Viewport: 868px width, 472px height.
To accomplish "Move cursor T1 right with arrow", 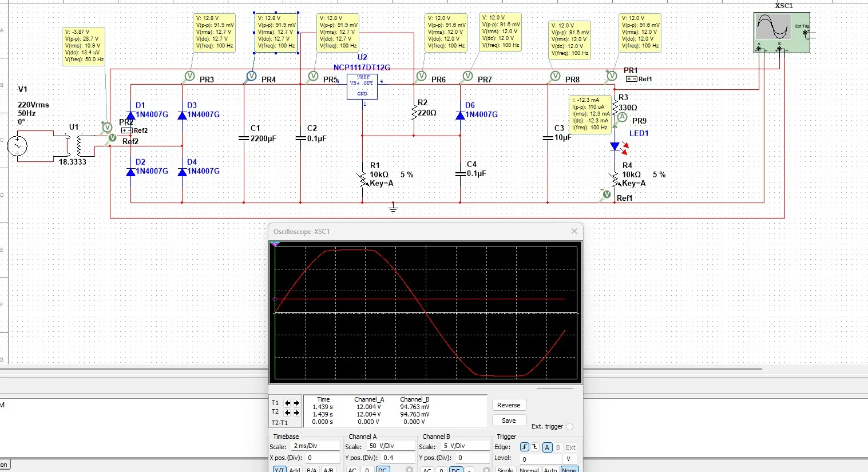I will click(x=296, y=403).
